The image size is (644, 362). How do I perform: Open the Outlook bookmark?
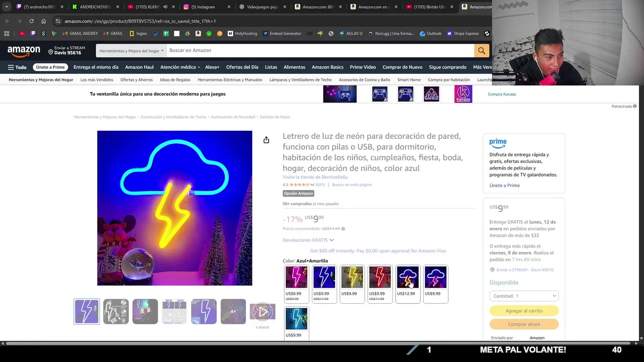(430, 34)
